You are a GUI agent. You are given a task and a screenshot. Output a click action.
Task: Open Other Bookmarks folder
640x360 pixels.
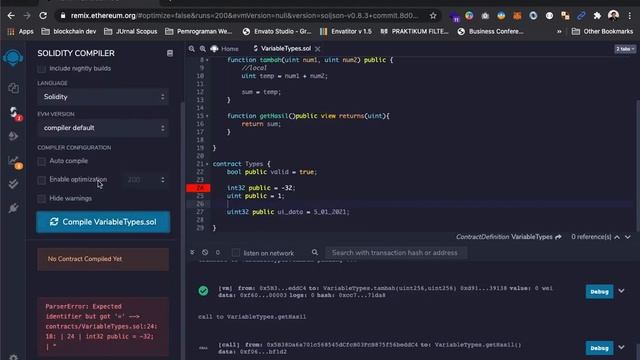point(602,31)
